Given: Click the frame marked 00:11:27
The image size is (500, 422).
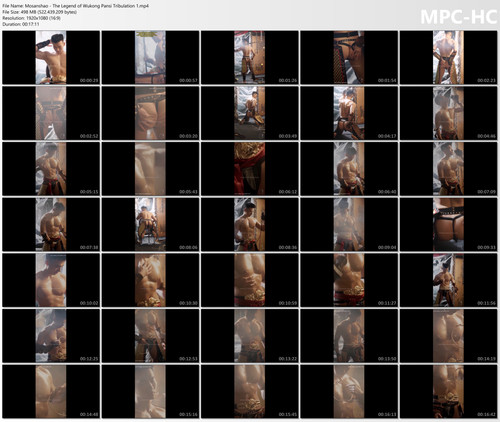Looking at the screenshot, I should [349, 280].
